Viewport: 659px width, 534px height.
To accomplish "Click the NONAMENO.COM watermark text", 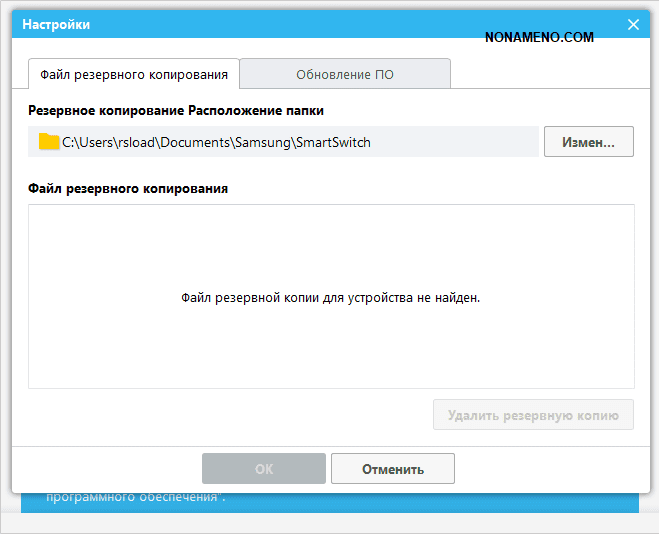I will tap(538, 37).
